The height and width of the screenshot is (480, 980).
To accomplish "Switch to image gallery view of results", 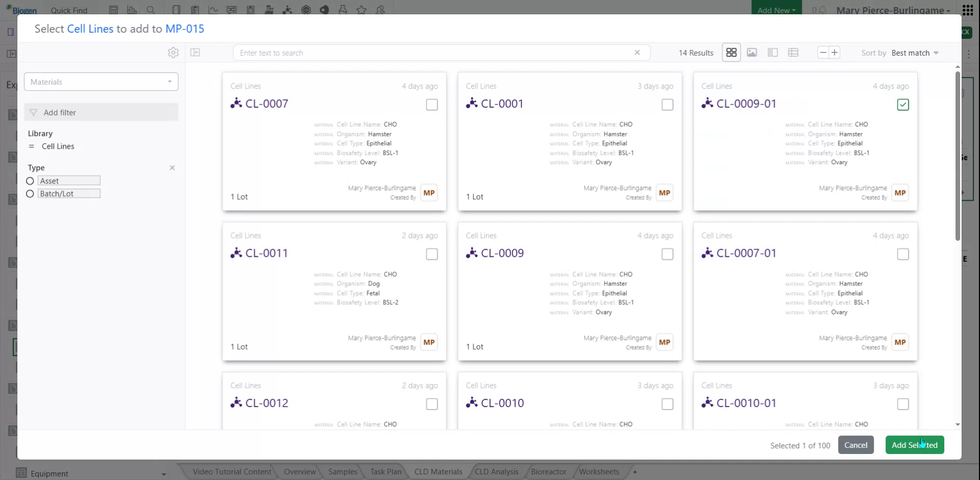I will tap(752, 53).
